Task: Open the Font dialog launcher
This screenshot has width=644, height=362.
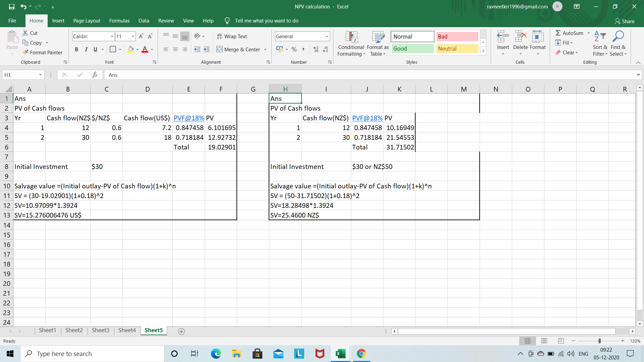Action: pyautogui.click(x=155, y=62)
